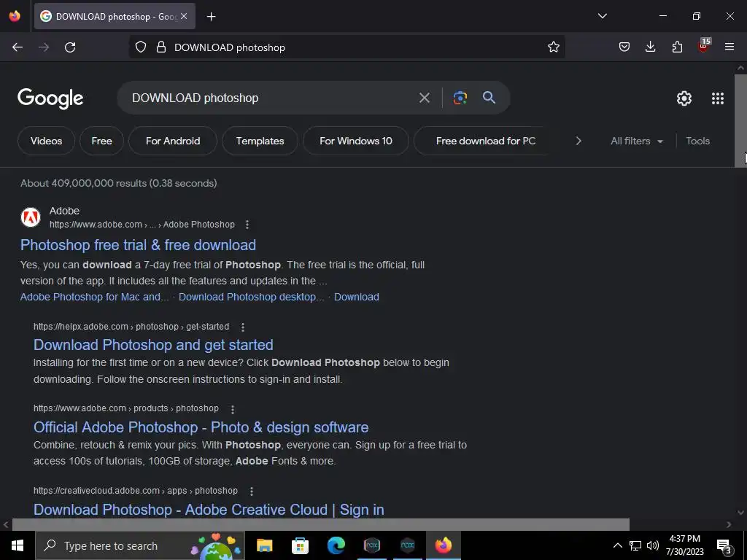This screenshot has width=747, height=560.
Task: Launch Microsoft Edge from the taskbar
Action: [336, 545]
